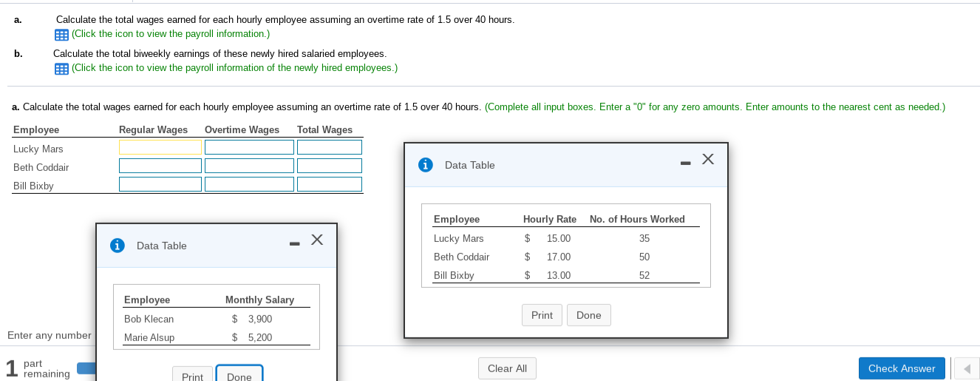The height and width of the screenshot is (381, 980).
Task: Select Lucky Mars hourly rate 15.00
Action: pos(558,238)
